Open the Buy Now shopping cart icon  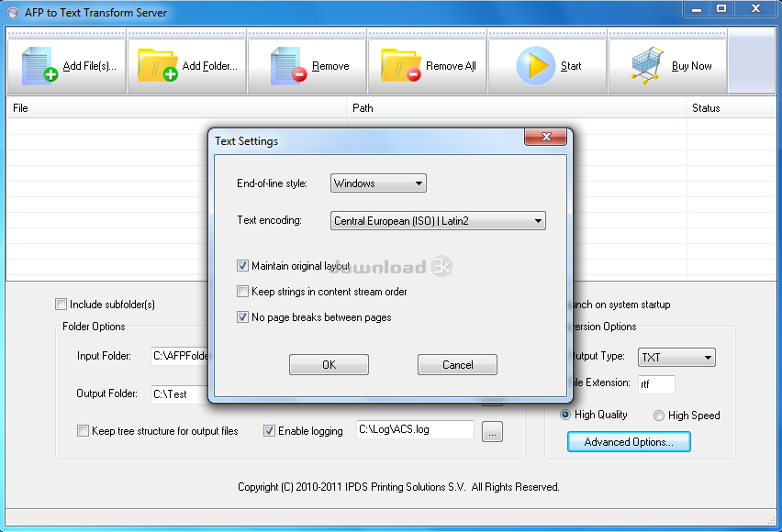point(647,65)
